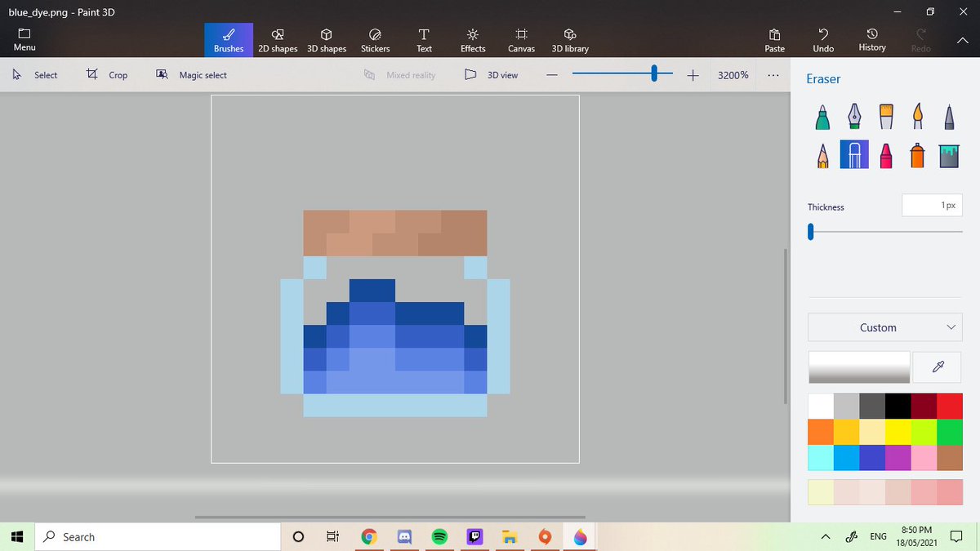Select the Pixel pen brush
980x551 pixels.
coord(949,116)
